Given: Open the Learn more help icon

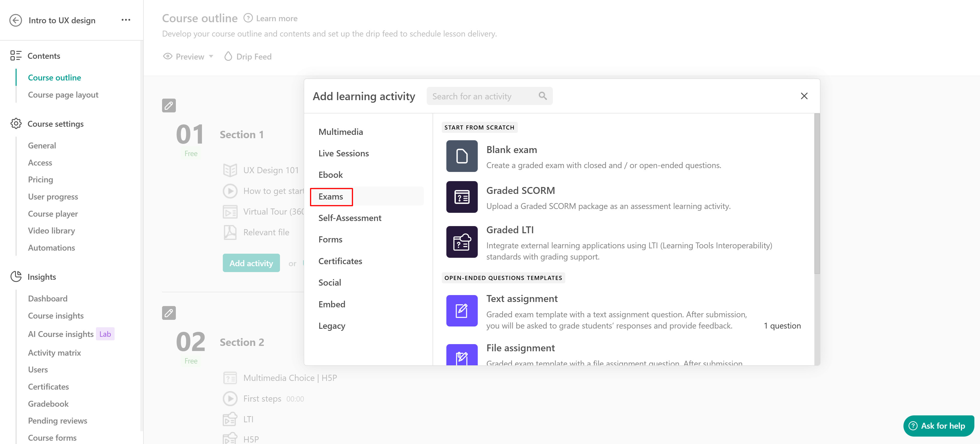Looking at the screenshot, I should point(248,18).
